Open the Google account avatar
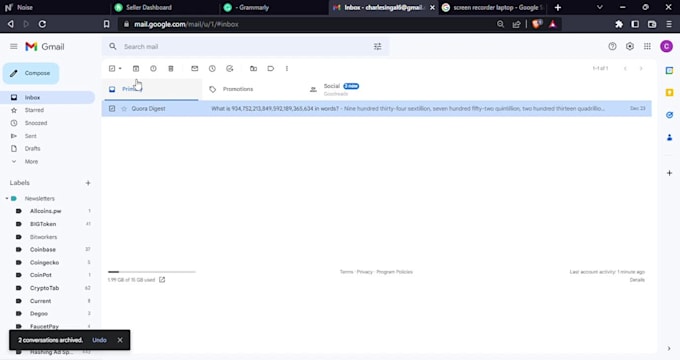Screen dimensions: 680x360 point(666,46)
